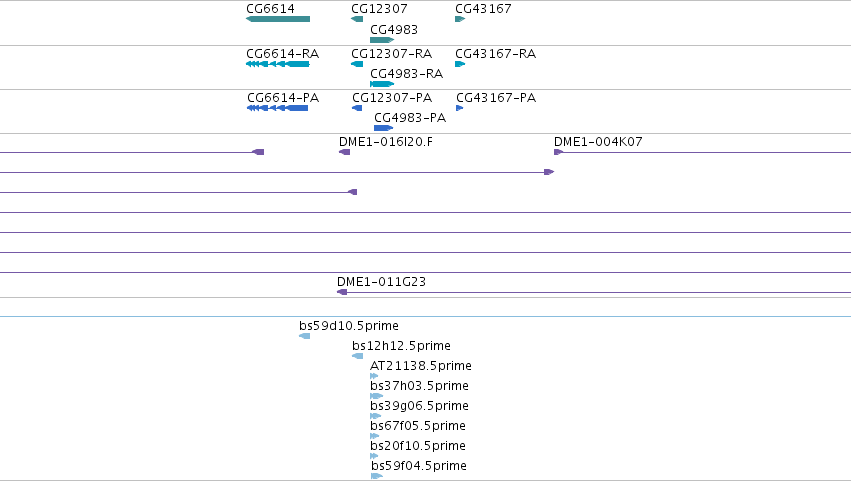Image resolution: width=851 pixels, height=481 pixels.
Task: Click the AT21138.5prime label
Action: [x=421, y=366]
